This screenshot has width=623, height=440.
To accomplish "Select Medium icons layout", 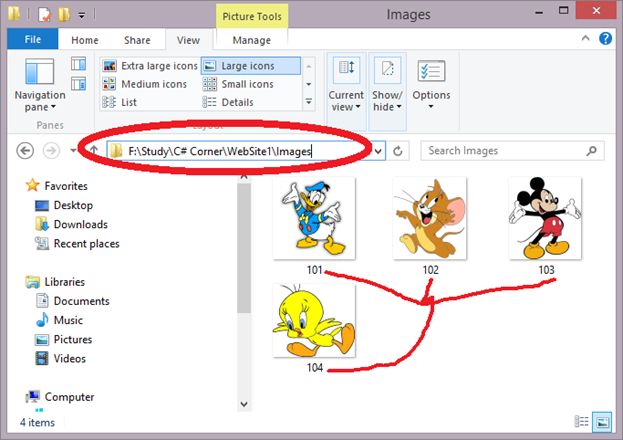I will tap(144, 84).
